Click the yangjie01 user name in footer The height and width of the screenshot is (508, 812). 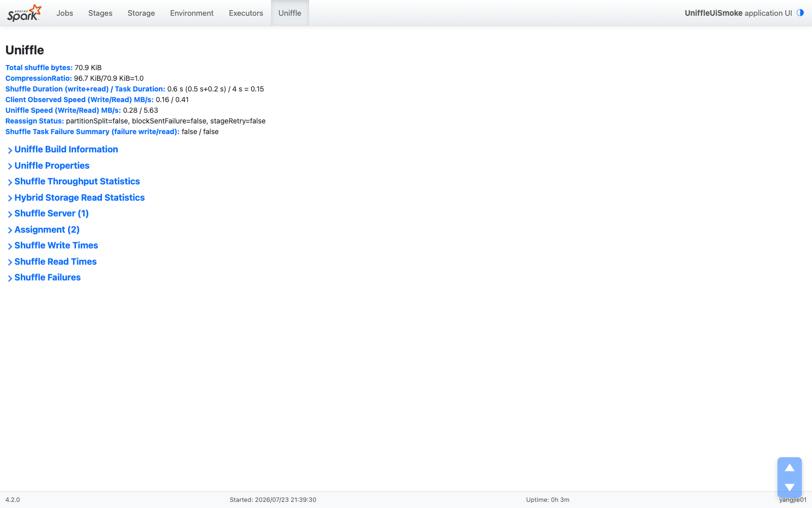[793, 500]
